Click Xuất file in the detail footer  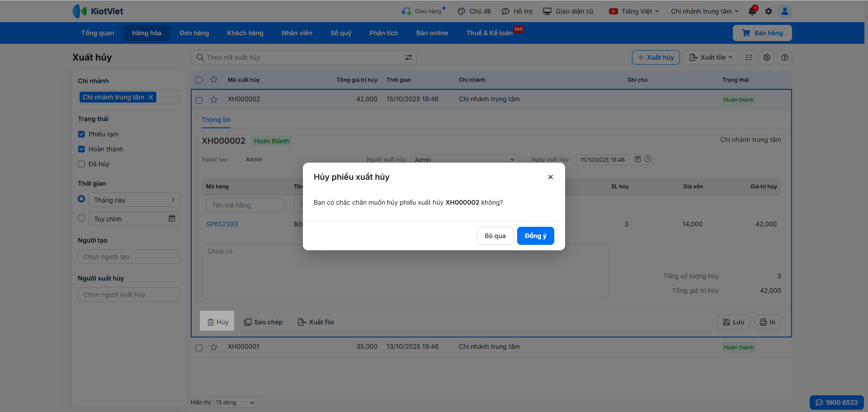[316, 322]
